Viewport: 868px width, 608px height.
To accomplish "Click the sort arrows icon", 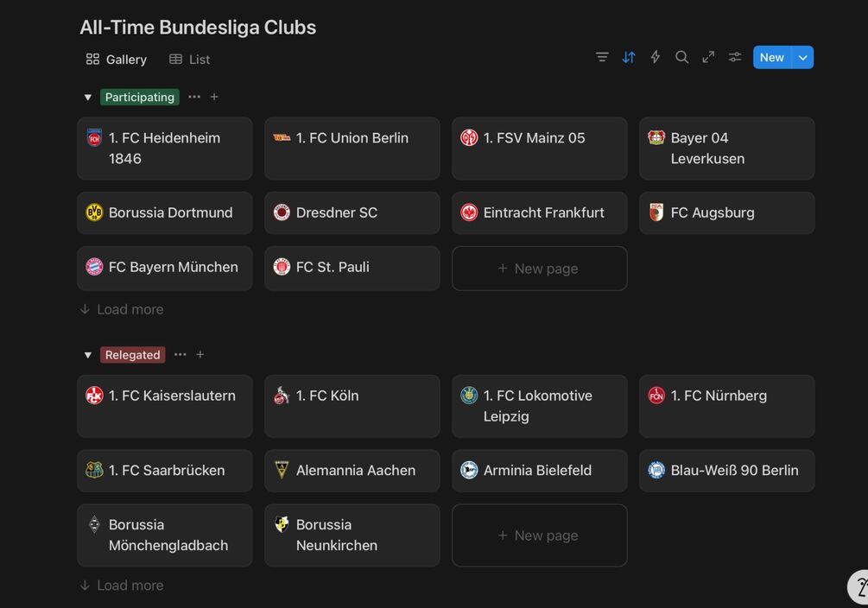I will [x=629, y=57].
